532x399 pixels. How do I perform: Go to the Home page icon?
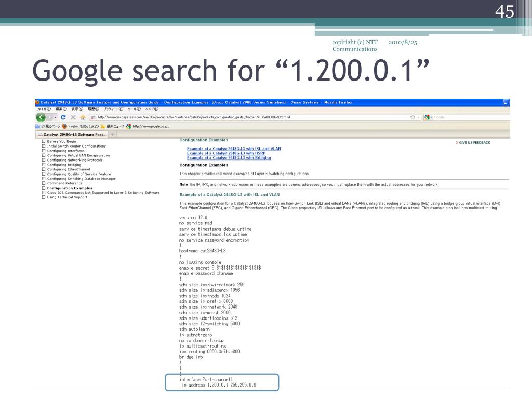pyautogui.click(x=83, y=117)
